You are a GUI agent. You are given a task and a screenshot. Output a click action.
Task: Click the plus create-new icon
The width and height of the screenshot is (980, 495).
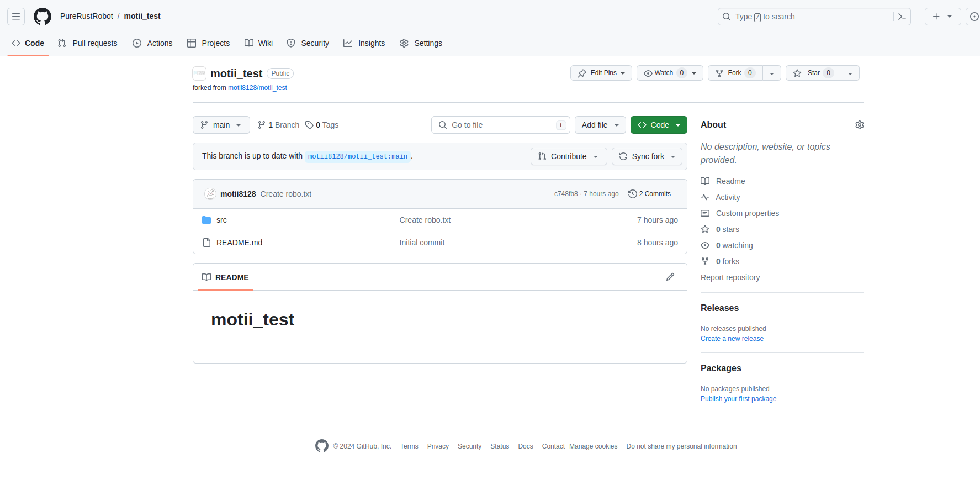tap(936, 17)
